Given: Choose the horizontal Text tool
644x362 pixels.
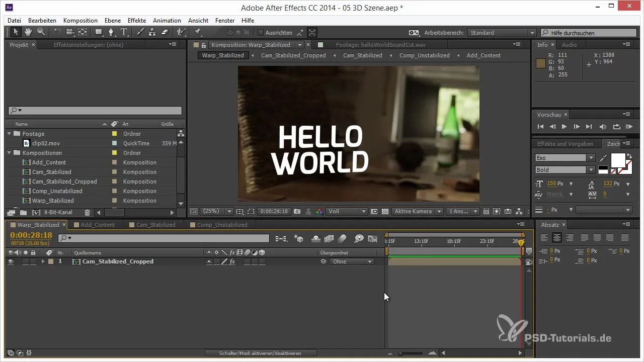Looking at the screenshot, I should (x=124, y=32).
